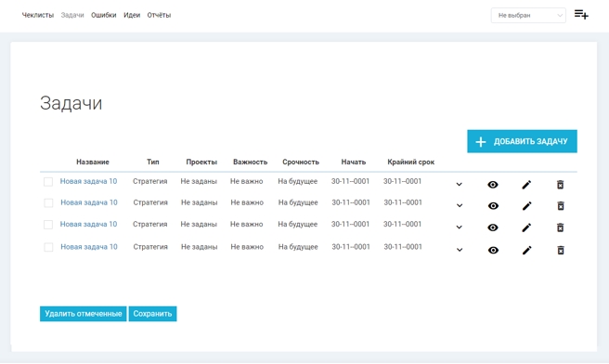Open the 'Не выбран' dropdown
Screen dimensions: 609x364
pyautogui.click(x=528, y=16)
